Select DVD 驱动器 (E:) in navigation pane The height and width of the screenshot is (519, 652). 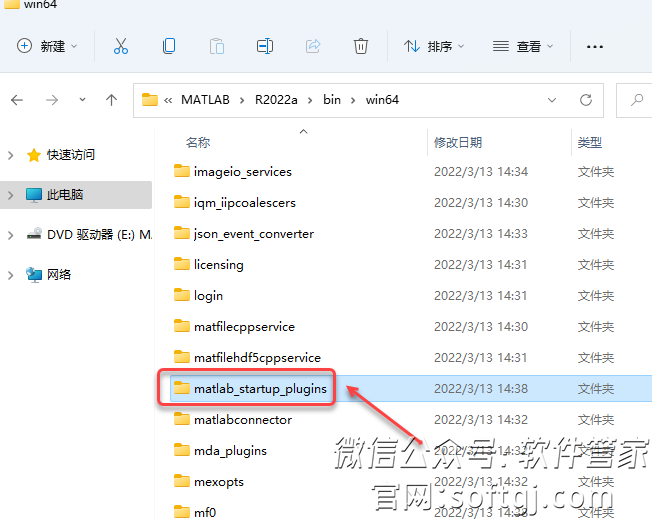pyautogui.click(x=99, y=235)
